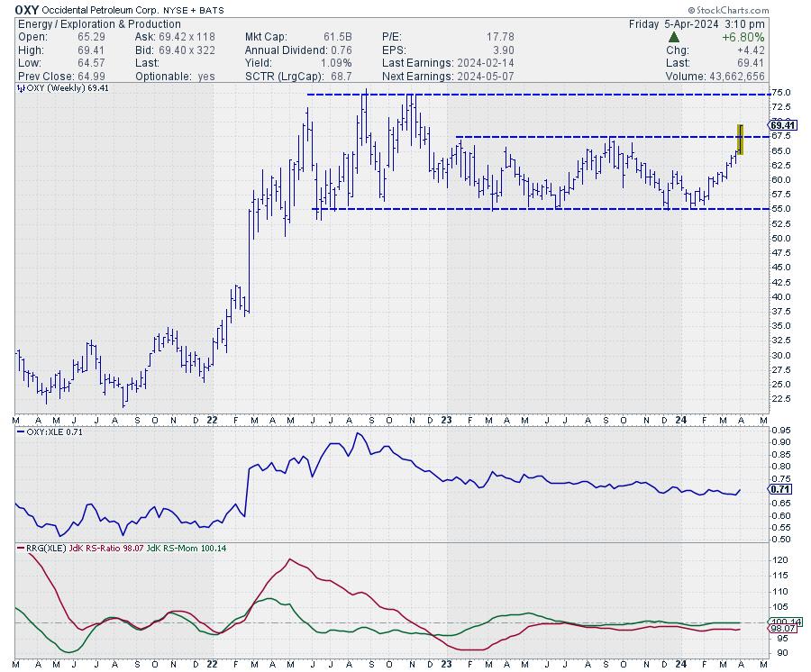This screenshot has width=811, height=672.
Task: Click the 0.71 value tag on the OXY:XLE panel
Action: click(779, 488)
